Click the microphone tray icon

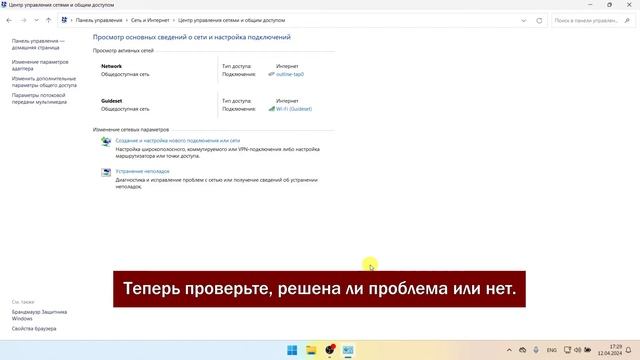click(536, 350)
